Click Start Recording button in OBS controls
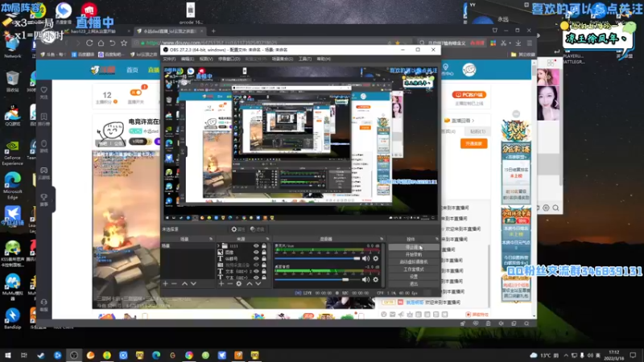Viewport: 644px width, 362px height. [414, 254]
